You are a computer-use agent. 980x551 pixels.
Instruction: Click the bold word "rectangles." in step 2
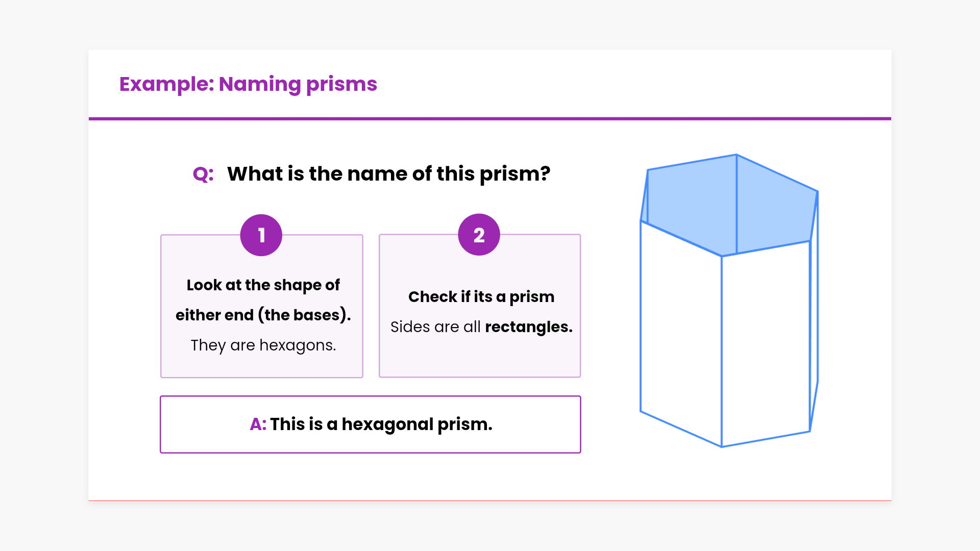(528, 327)
